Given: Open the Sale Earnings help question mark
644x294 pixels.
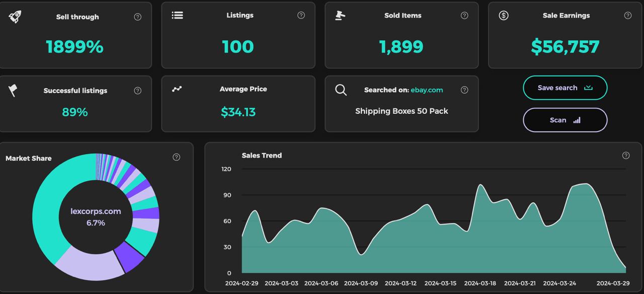Looking at the screenshot, I should [x=628, y=15].
